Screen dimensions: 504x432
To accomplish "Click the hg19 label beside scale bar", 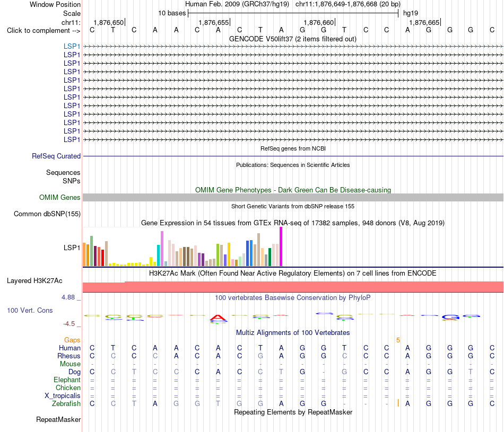I will coord(411,13).
